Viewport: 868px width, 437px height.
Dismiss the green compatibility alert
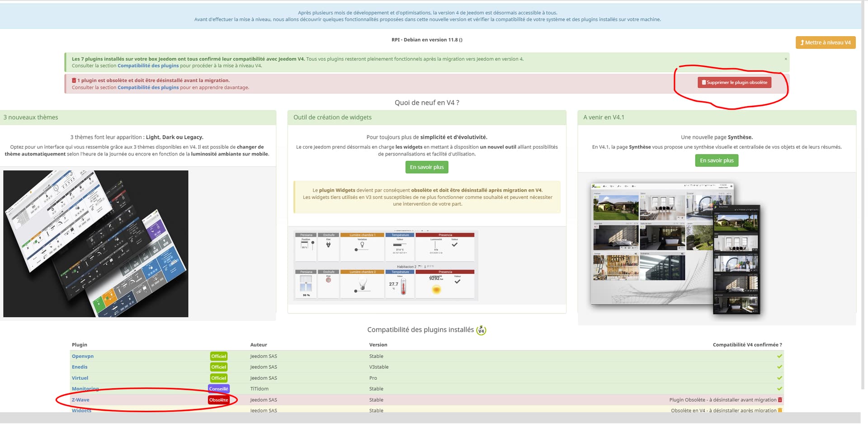coord(786,59)
